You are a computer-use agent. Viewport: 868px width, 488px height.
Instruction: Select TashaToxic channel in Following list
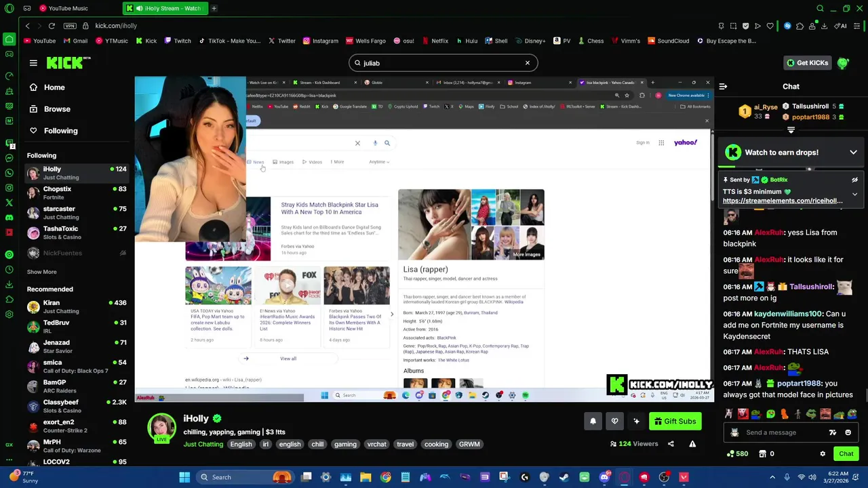coord(76,232)
